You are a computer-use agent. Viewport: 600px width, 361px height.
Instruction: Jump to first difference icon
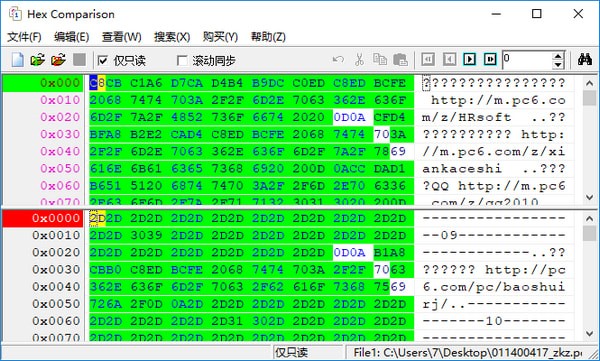pos(428,59)
